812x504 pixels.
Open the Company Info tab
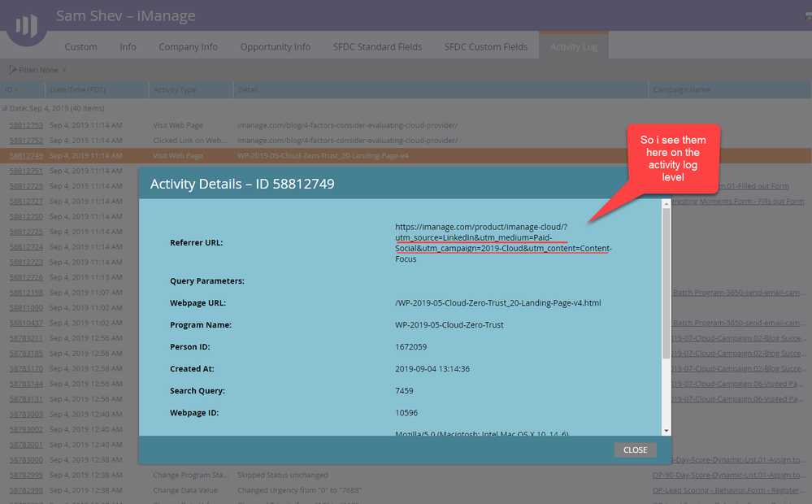tap(188, 47)
